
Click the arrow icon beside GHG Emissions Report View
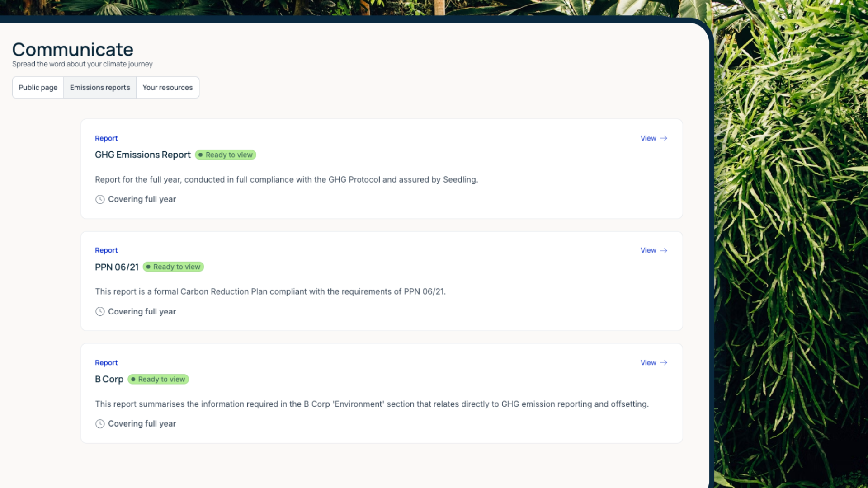point(664,138)
